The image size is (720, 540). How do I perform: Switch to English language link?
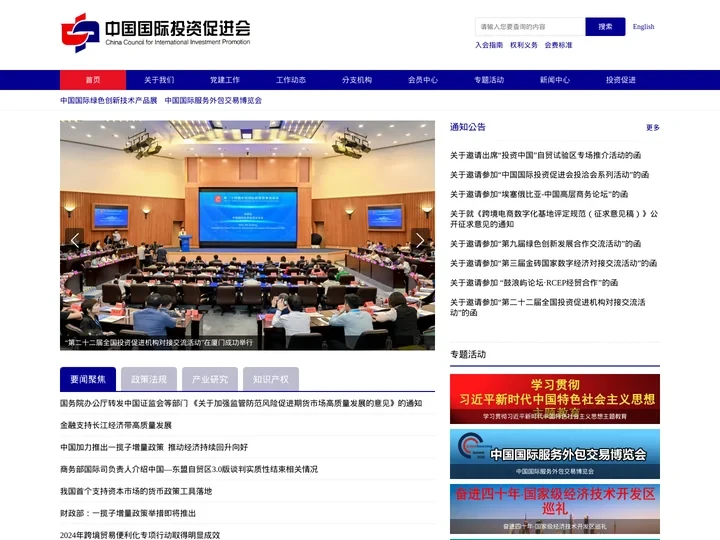(643, 27)
